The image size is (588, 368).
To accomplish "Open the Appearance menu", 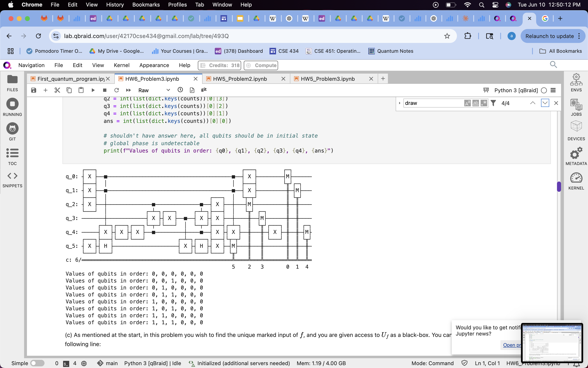I will [x=154, y=65].
